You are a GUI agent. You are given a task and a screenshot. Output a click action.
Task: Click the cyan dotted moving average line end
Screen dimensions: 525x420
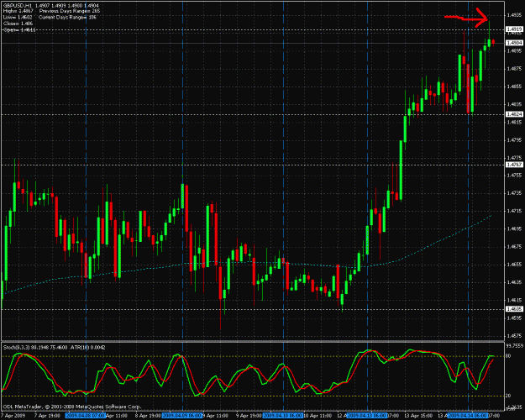[x=491, y=216]
